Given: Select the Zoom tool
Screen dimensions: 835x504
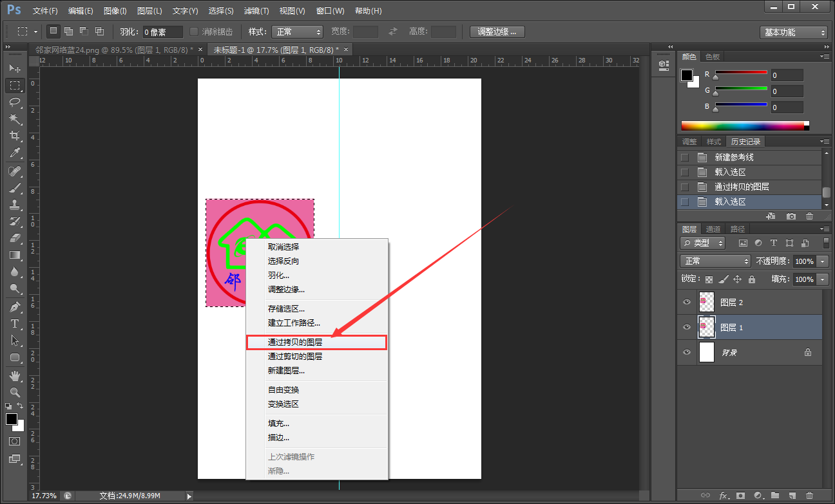Looking at the screenshot, I should click(x=15, y=393).
